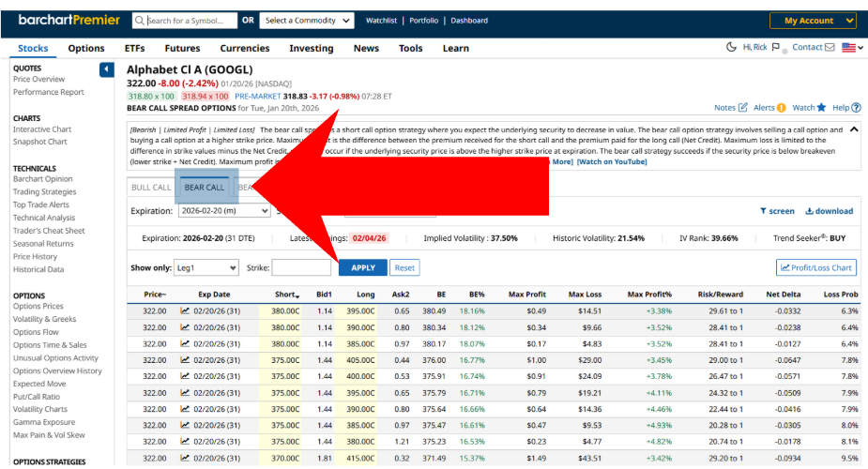Open chart icon in 375.00C/380.00C row
The width and height of the screenshot is (868, 469).
[185, 442]
